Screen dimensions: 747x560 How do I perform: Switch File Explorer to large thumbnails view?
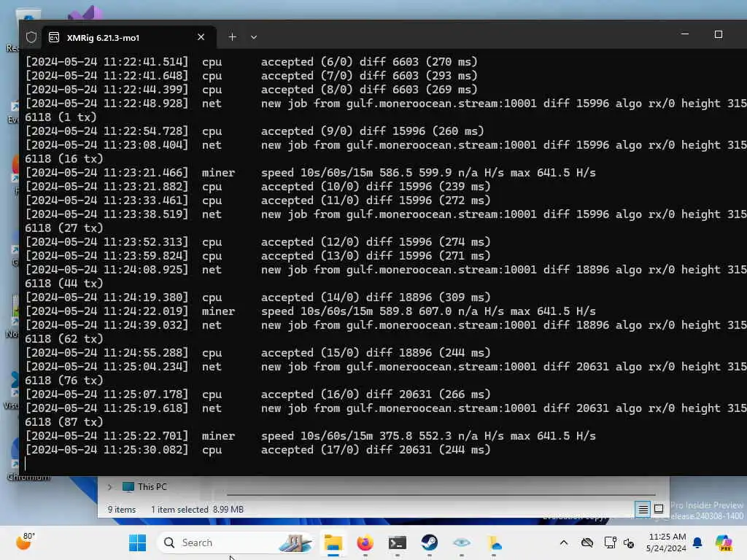click(x=659, y=509)
